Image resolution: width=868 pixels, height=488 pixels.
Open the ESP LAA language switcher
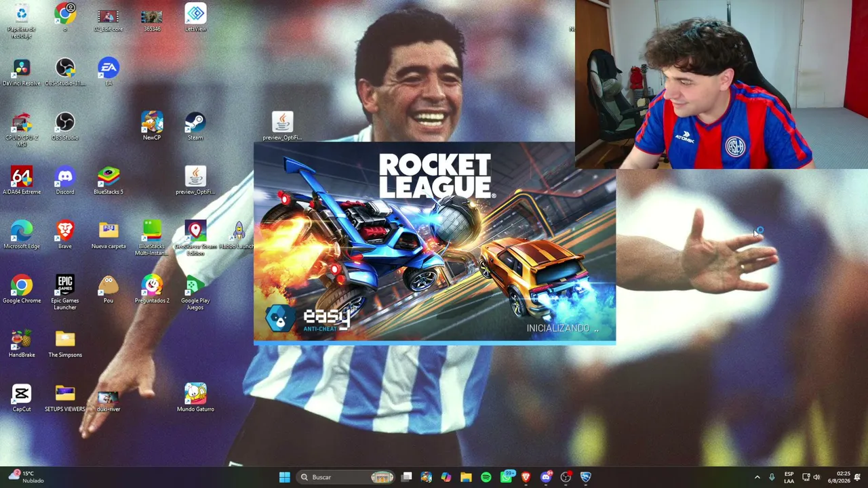click(789, 477)
